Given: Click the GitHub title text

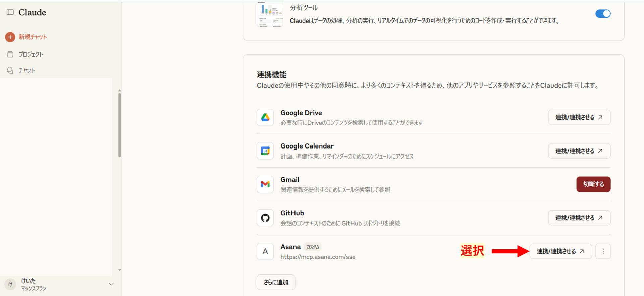Looking at the screenshot, I should pos(292,213).
